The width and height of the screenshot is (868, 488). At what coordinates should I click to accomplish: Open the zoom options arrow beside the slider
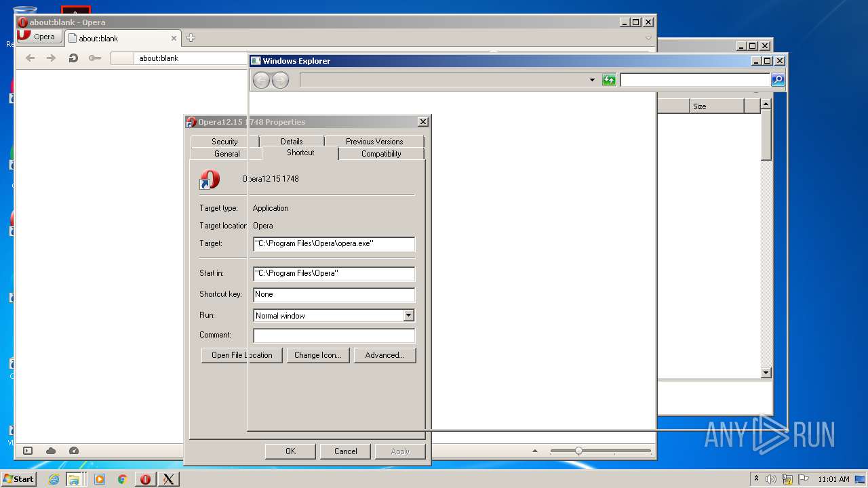point(535,451)
